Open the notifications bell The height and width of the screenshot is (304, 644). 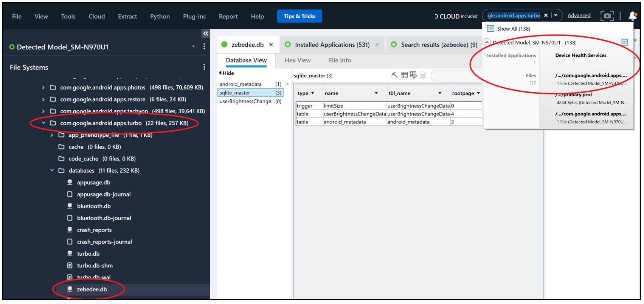[632, 16]
